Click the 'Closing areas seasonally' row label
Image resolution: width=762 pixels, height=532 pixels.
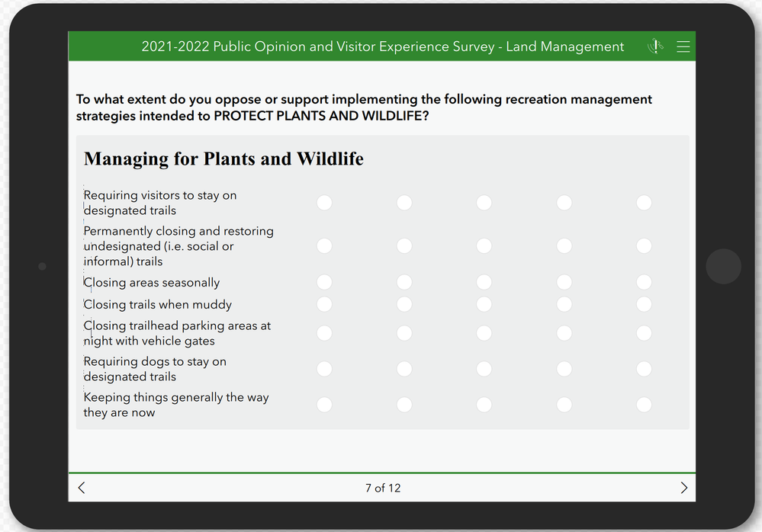[152, 283]
